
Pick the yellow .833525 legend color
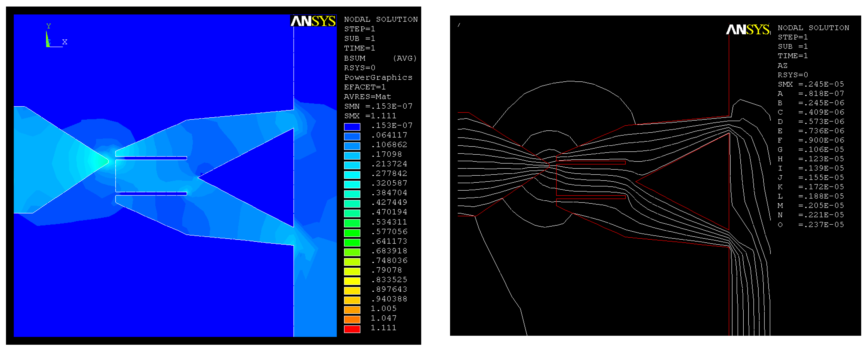(352, 280)
